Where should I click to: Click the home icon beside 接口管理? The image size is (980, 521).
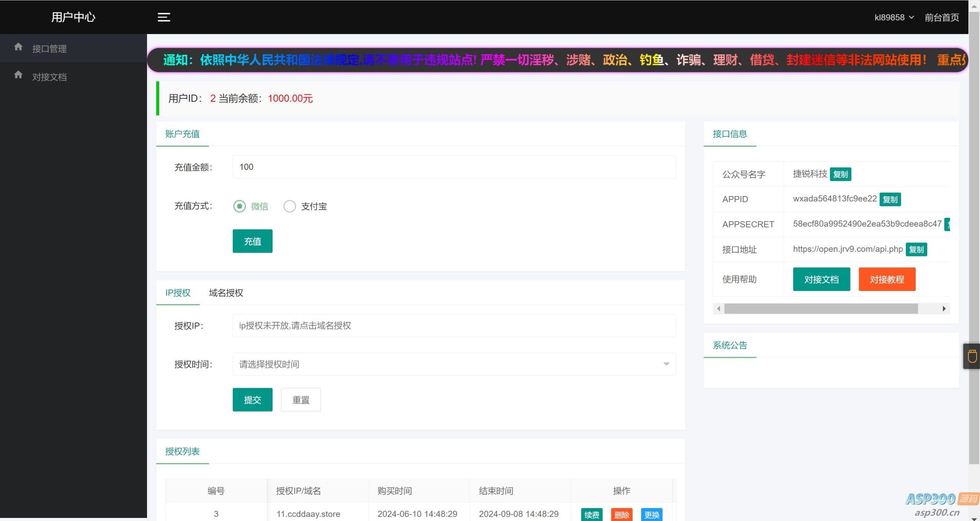pos(18,47)
